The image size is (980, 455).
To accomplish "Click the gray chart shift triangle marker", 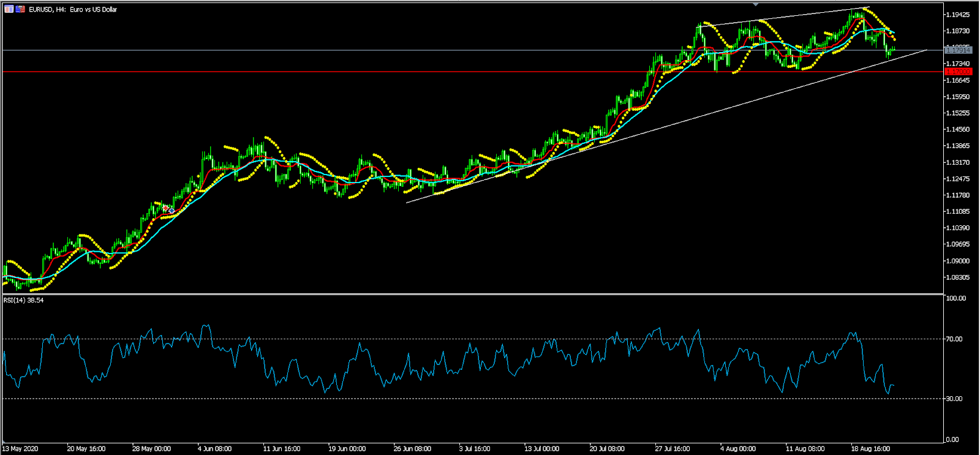I will 756,5.
